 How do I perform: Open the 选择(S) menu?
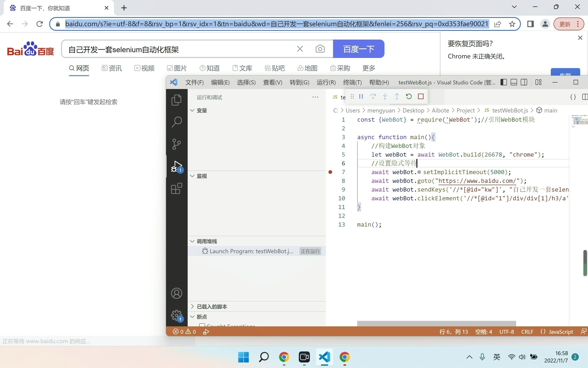(x=246, y=83)
